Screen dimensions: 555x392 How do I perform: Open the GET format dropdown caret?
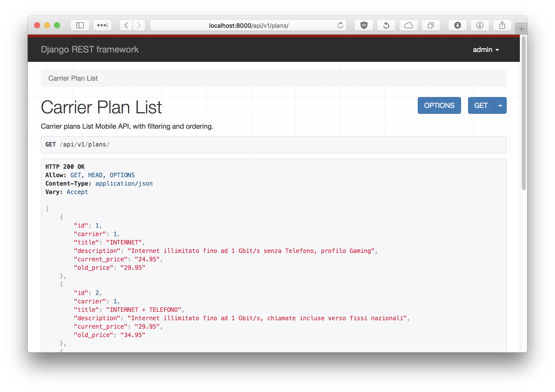[500, 106]
